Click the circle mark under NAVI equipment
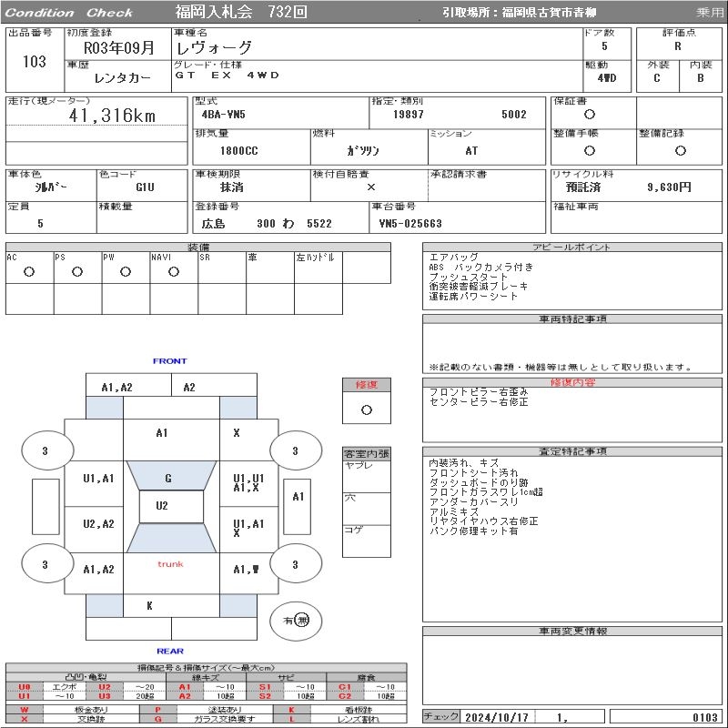The width and height of the screenshot is (728, 728). (174, 272)
